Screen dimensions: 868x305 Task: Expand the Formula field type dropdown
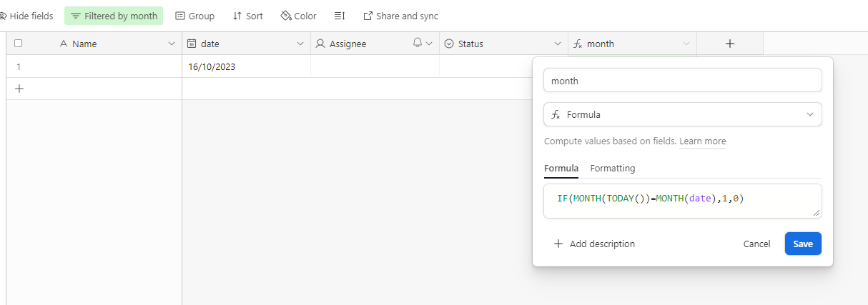(682, 114)
